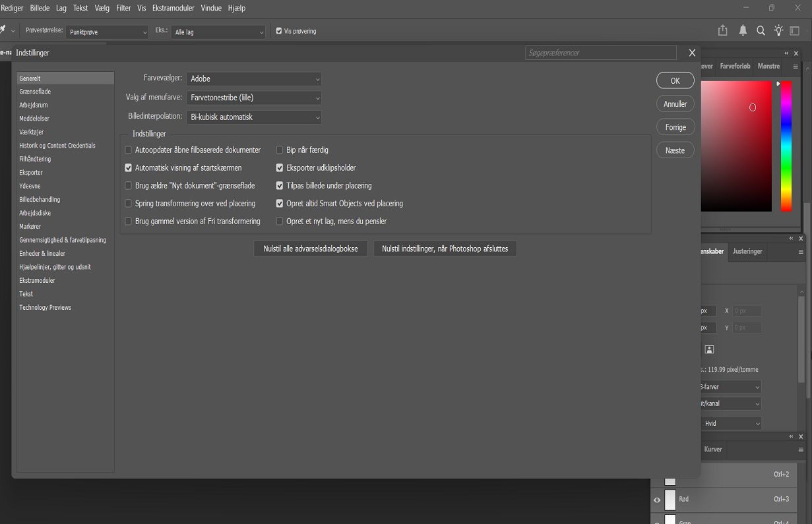Click inside the red color field picker
Screen dimensions: 812x524
735,146
